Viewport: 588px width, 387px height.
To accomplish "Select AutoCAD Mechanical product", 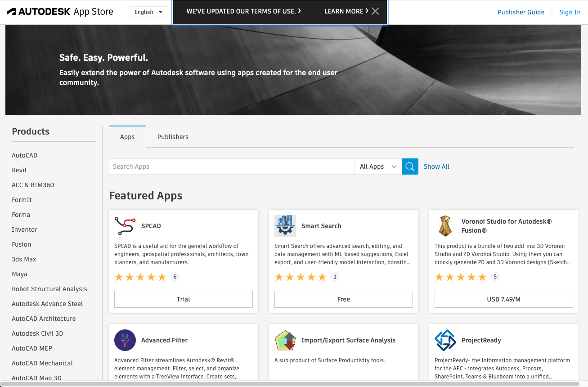I will pyautogui.click(x=42, y=363).
